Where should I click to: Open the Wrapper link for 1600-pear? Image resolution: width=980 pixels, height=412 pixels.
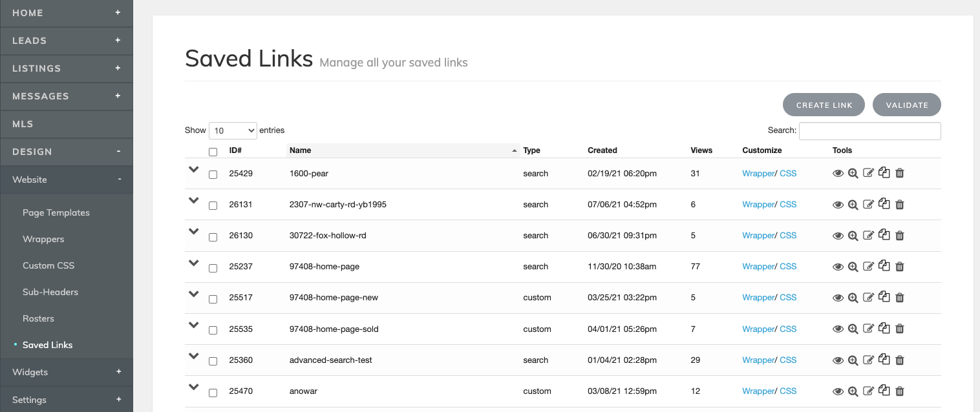[x=758, y=173]
